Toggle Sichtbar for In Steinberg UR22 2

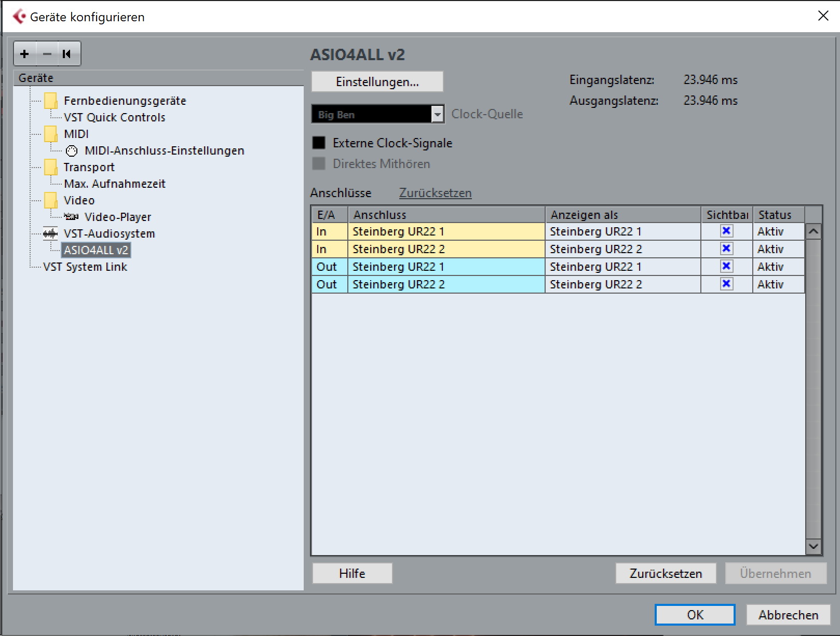tap(726, 249)
